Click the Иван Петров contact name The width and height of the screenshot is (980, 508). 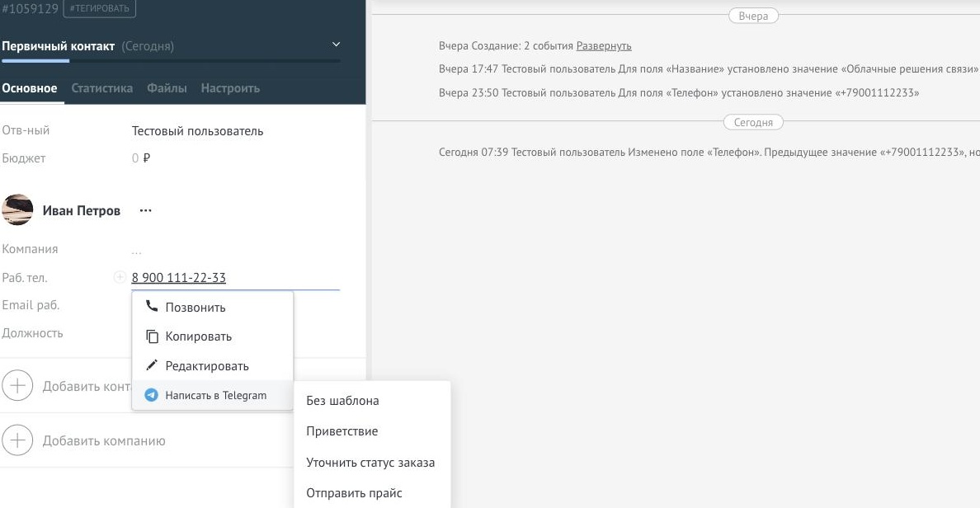click(x=81, y=210)
